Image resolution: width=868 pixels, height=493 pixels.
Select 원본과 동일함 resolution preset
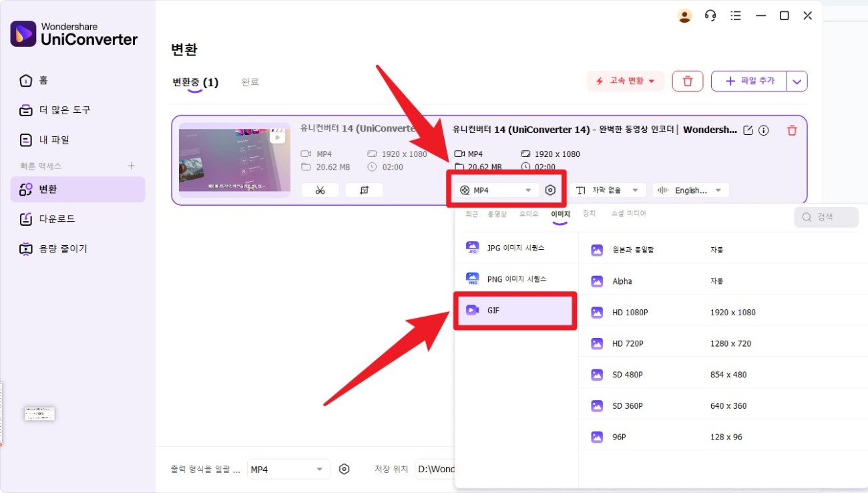(x=724, y=250)
